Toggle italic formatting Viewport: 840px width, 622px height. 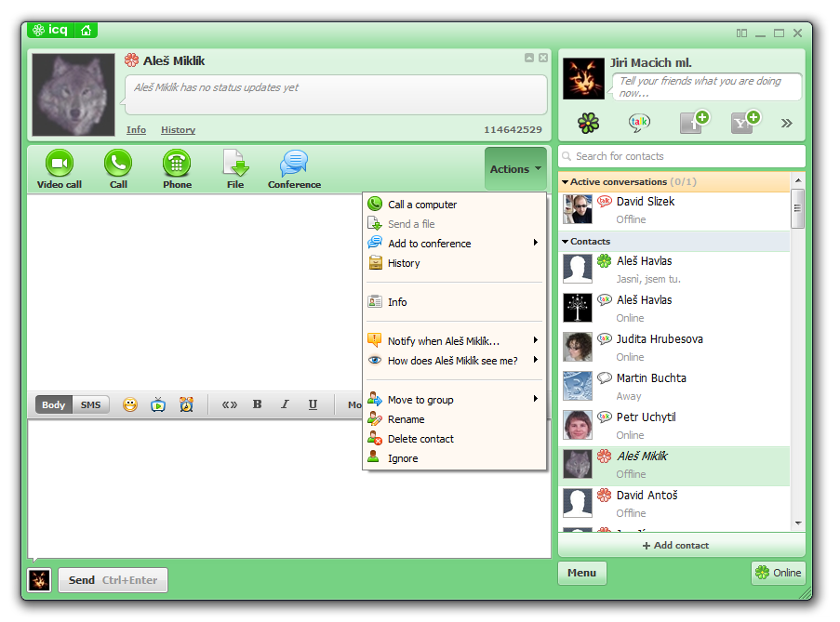[x=285, y=404]
